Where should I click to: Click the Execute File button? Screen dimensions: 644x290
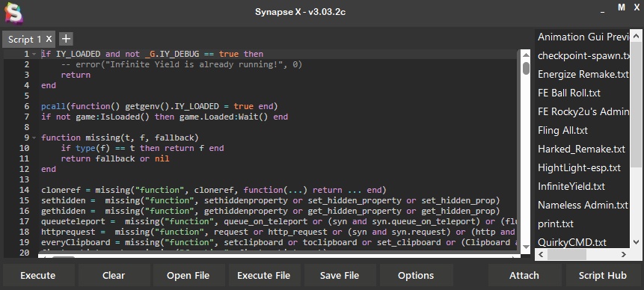[264, 275]
